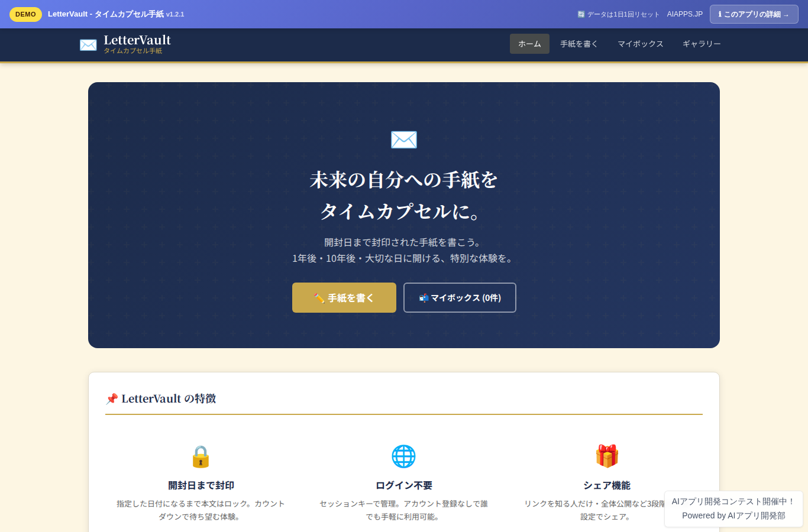The image size is (808, 532).
Task: Click the シェア機能 feature title
Action: tap(607, 485)
